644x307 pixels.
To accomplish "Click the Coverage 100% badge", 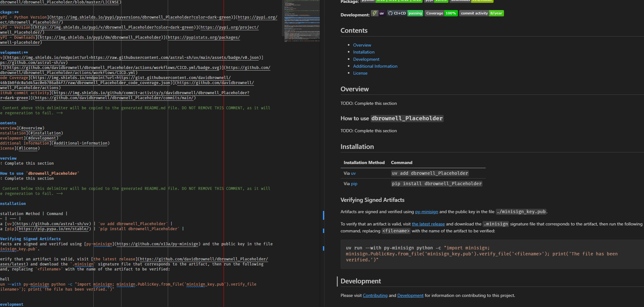I will (441, 13).
